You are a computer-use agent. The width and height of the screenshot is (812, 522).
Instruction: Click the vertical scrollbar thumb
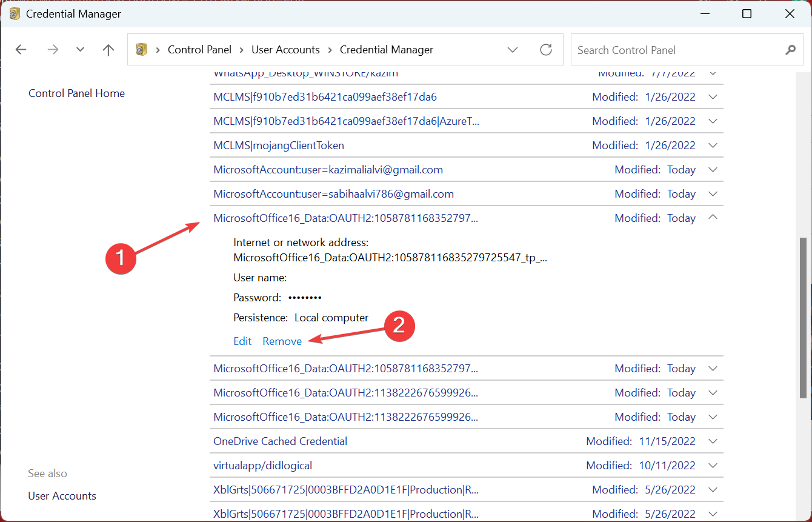click(x=804, y=316)
